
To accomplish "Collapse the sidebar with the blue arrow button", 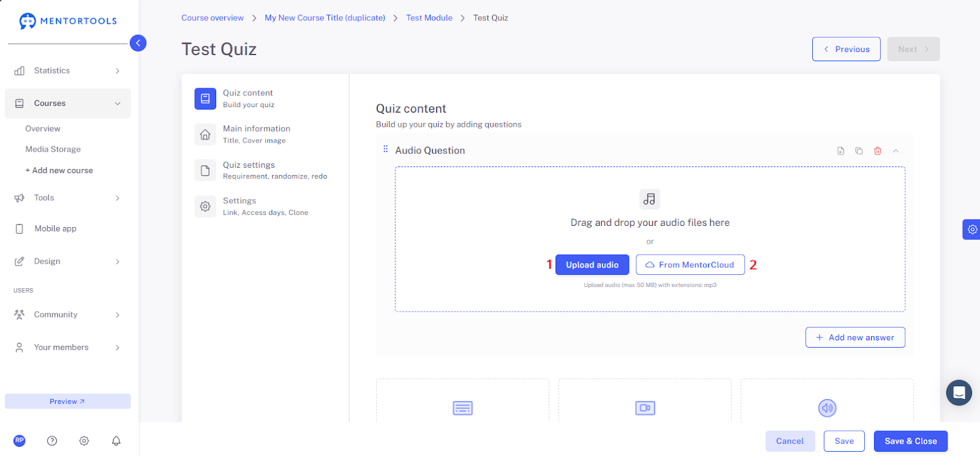I will pos(138,43).
